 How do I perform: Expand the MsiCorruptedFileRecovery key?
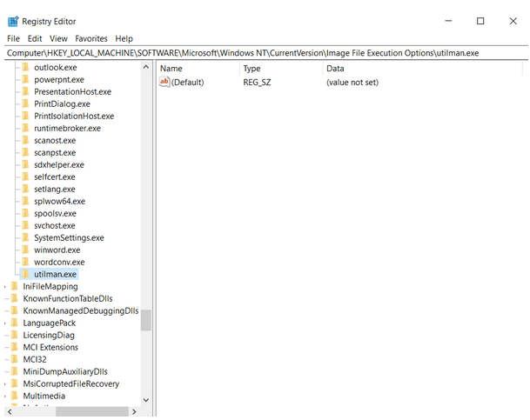tap(5, 383)
